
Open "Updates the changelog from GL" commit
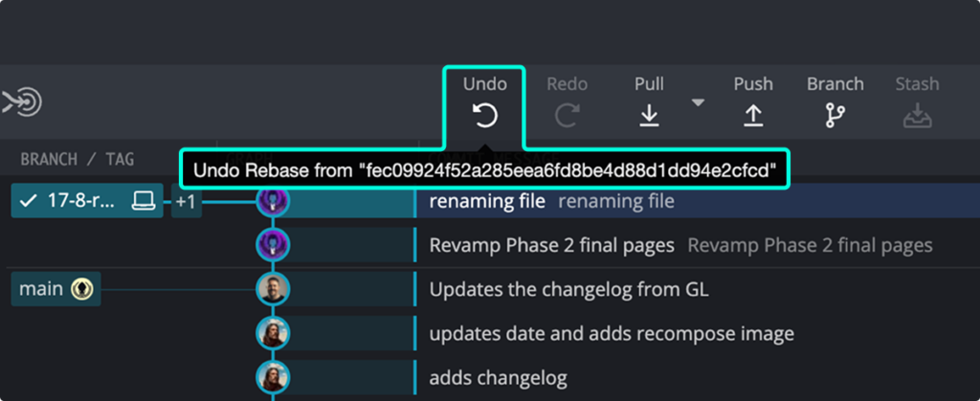pos(569,289)
